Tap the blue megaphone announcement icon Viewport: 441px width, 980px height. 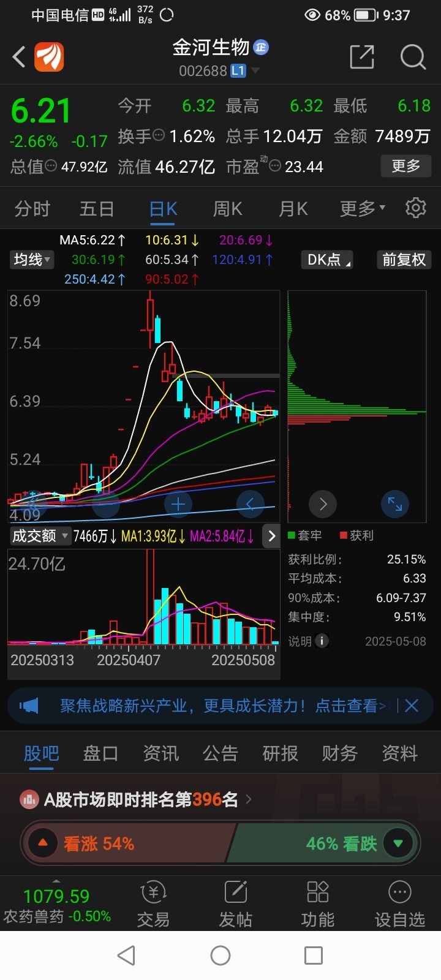(29, 706)
